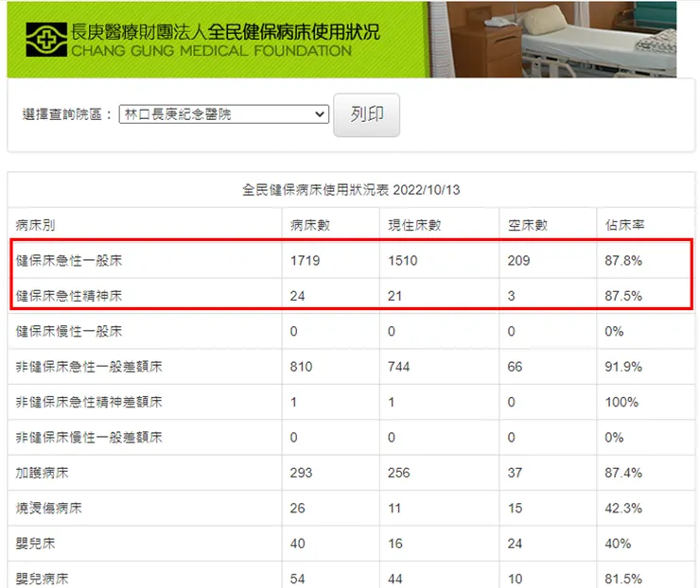The height and width of the screenshot is (588, 700).
Task: Click the hospital bed banner photo
Action: pos(553,40)
